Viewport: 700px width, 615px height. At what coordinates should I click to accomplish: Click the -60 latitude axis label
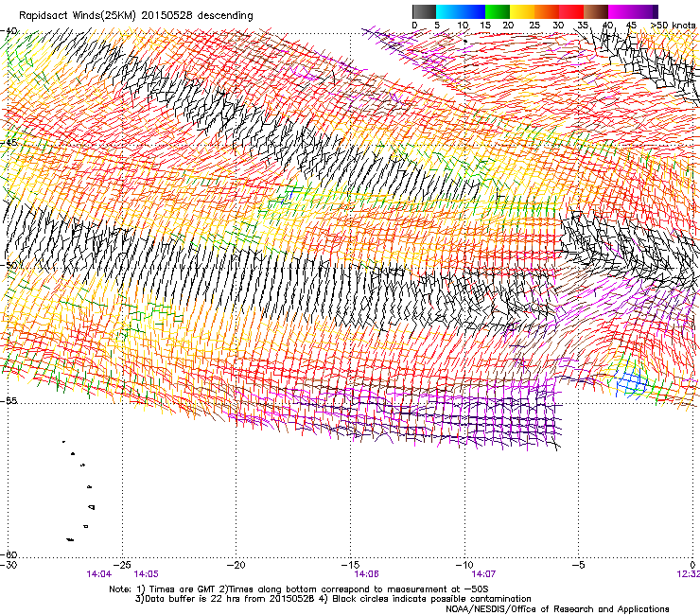point(9,554)
